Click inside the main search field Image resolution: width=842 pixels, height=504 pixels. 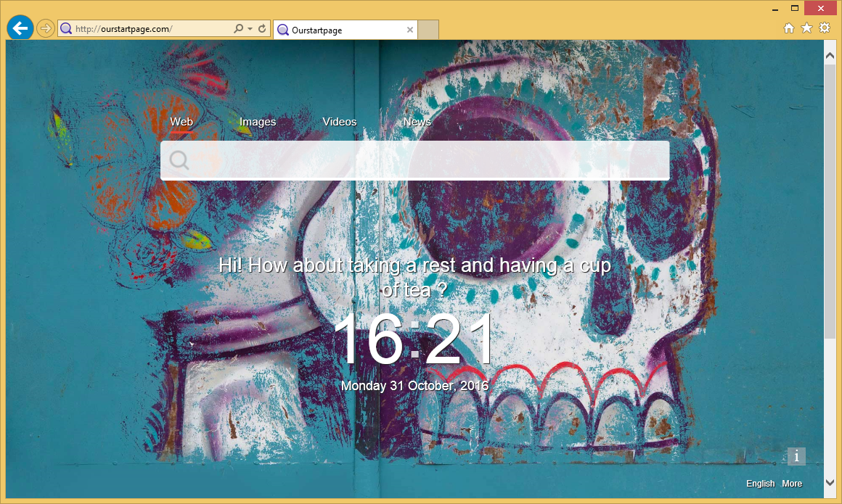(415, 160)
